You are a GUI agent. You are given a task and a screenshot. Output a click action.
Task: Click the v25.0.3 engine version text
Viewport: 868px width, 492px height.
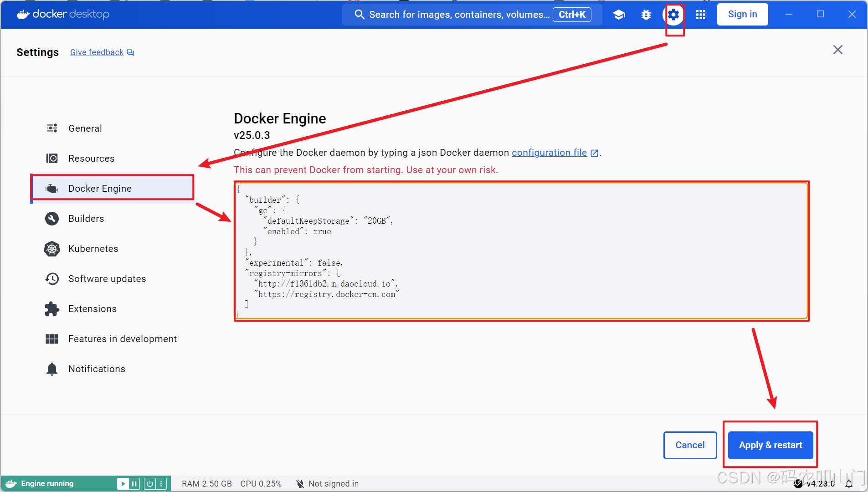coord(252,135)
